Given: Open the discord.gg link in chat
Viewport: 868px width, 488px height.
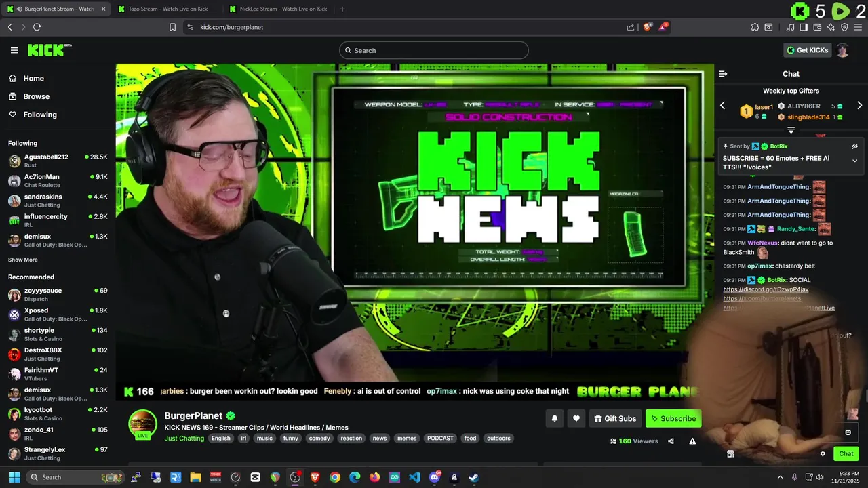Looking at the screenshot, I should (x=766, y=289).
